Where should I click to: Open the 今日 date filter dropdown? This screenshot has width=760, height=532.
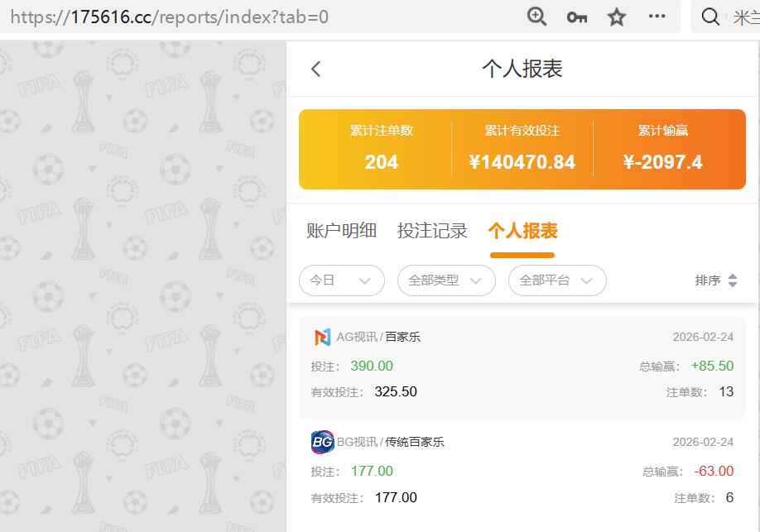[x=341, y=280]
